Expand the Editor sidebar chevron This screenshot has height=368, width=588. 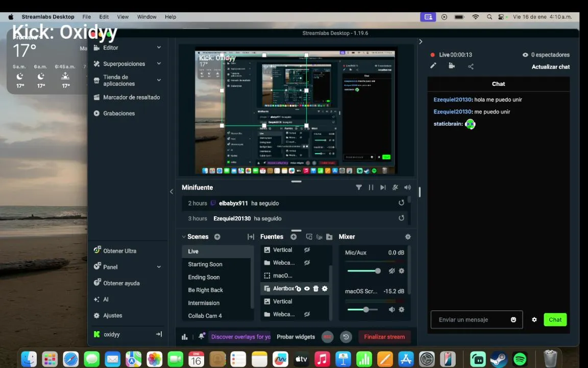tap(159, 48)
